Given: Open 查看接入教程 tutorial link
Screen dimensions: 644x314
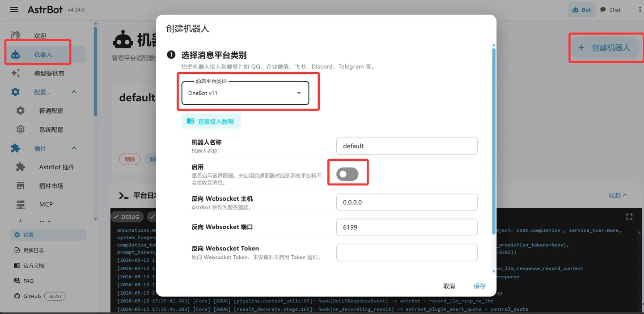Looking at the screenshot, I should (x=211, y=121).
